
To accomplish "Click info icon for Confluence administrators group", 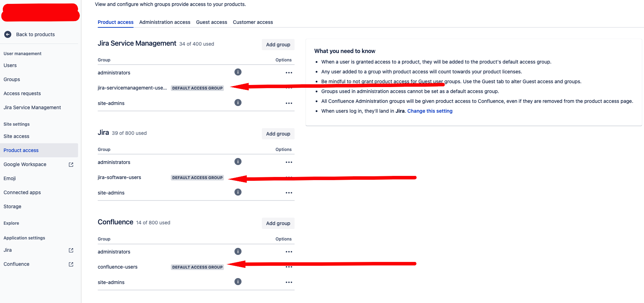I will [238, 251].
